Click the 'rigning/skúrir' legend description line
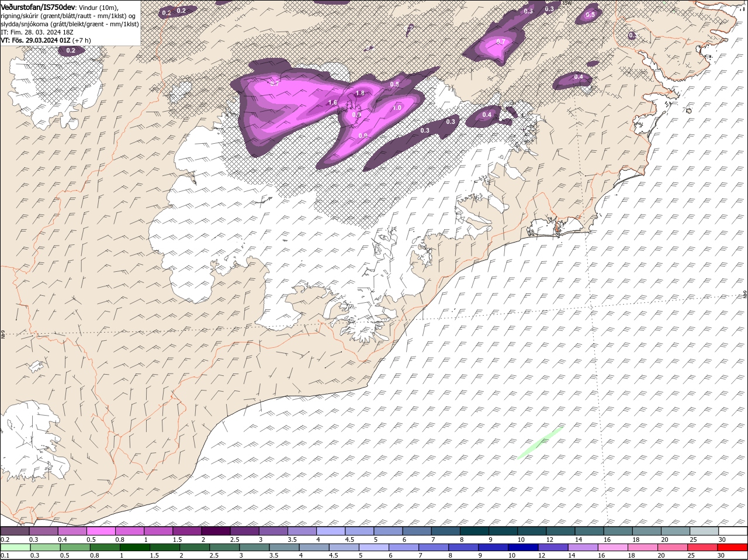The width and height of the screenshot is (748, 560). click(68, 16)
